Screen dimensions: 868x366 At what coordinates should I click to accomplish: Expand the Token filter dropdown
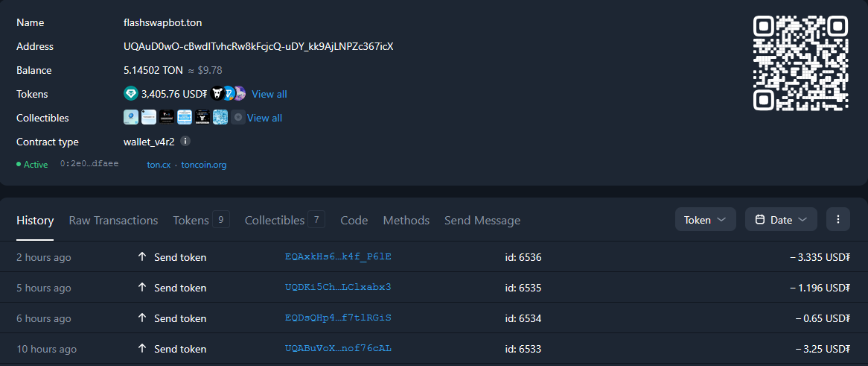705,220
